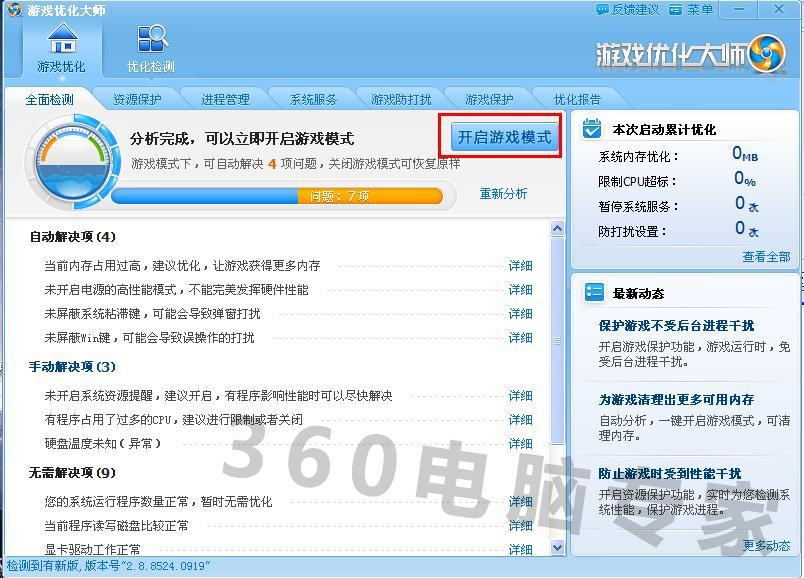Open the 优化检测 magnifier icon
The image size is (804, 578).
[x=152, y=38]
